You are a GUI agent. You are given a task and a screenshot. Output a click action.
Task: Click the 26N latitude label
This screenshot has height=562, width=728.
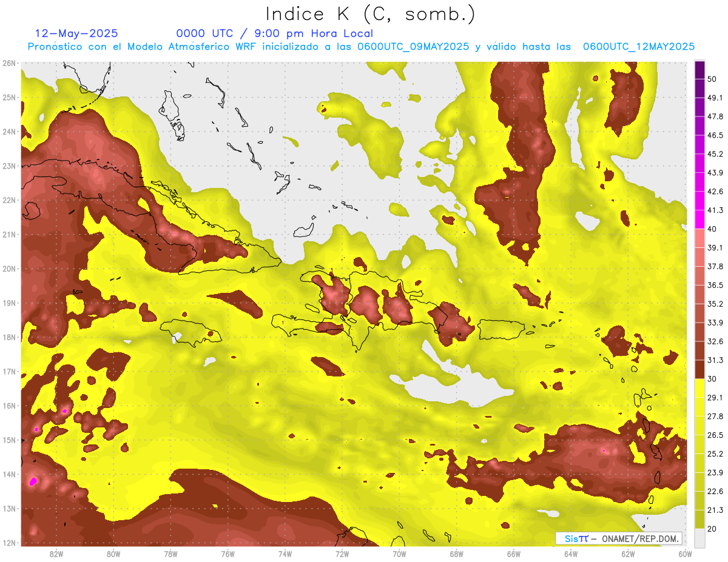(x=9, y=63)
